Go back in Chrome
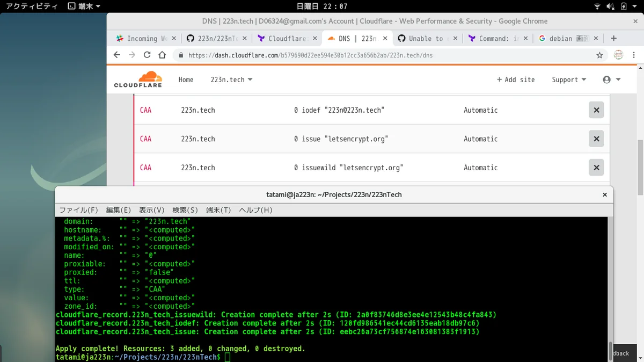Viewport: 644px width, 362px height. point(118,55)
